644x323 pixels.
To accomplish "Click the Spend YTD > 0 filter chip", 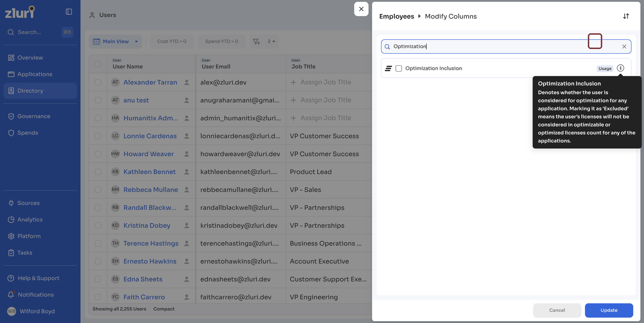I will [x=221, y=42].
